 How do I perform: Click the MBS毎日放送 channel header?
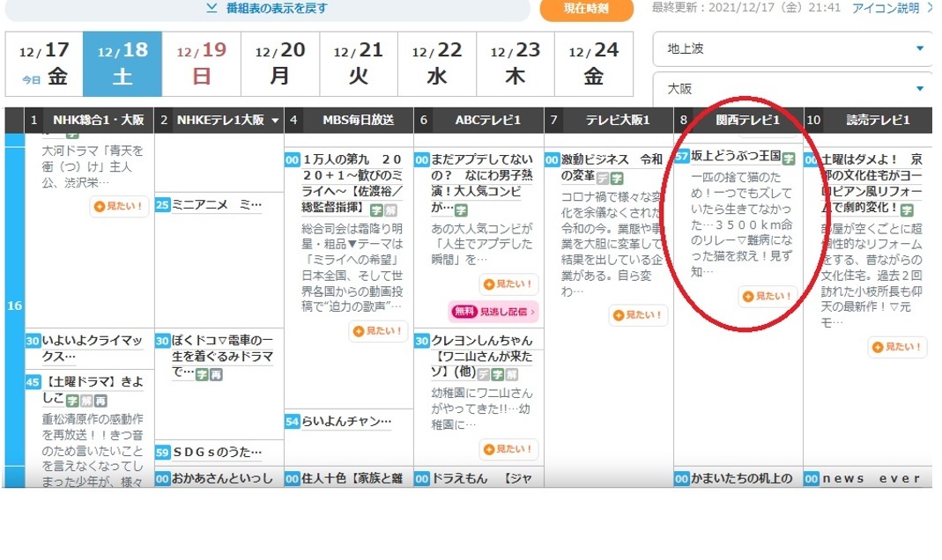click(349, 120)
